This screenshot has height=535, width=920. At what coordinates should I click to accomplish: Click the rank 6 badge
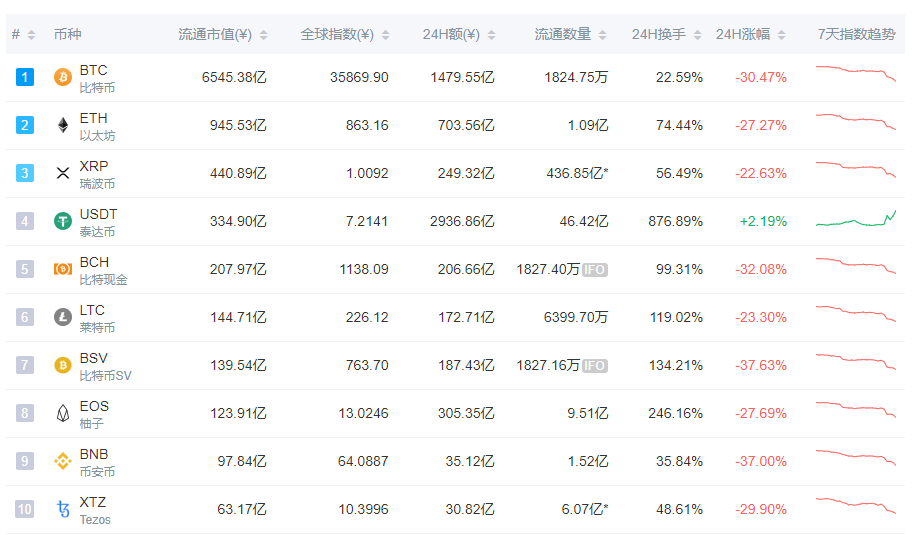pos(25,317)
